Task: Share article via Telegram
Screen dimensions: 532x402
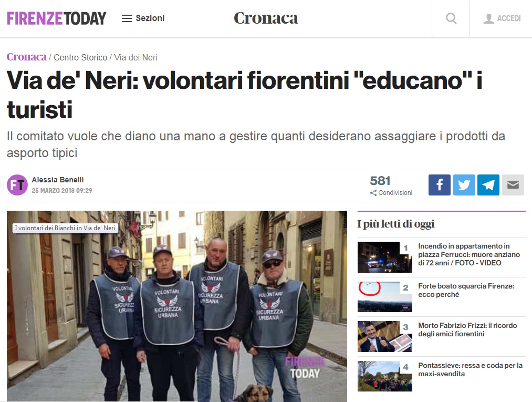Action: coord(488,185)
